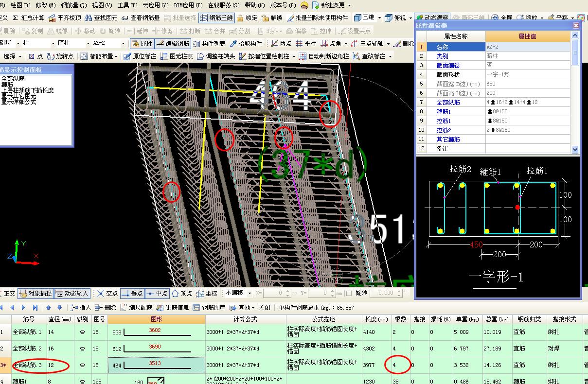Select the 平行 parallel axis tool
The width and height of the screenshot is (588, 384).
pos(306,44)
